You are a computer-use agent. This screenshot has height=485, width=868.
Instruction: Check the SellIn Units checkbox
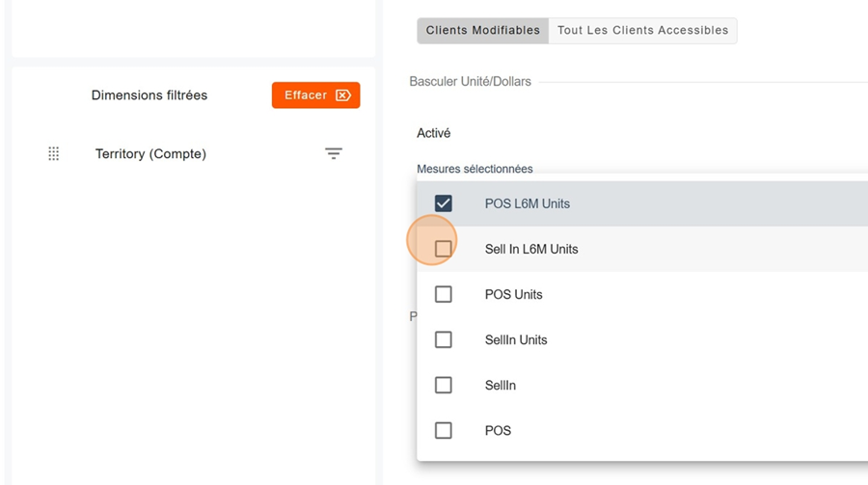(x=444, y=339)
